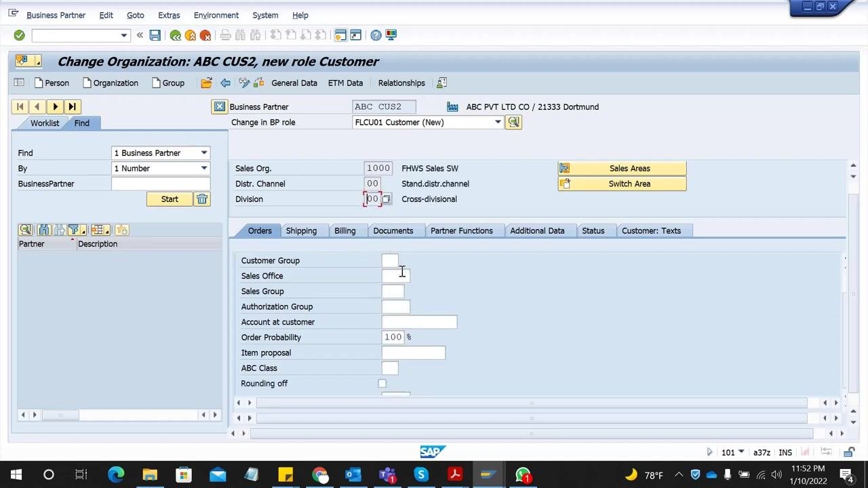
Task: Click the close icon beside Business Partner
Action: pos(219,106)
